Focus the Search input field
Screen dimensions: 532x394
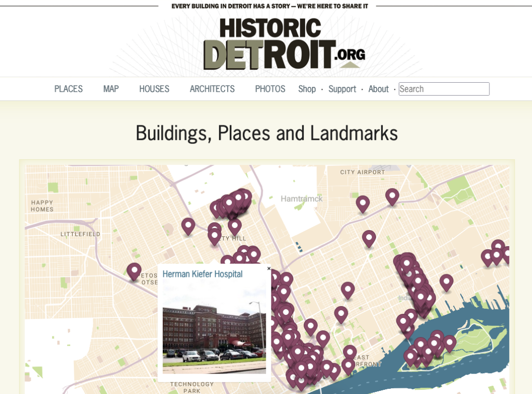(444, 89)
